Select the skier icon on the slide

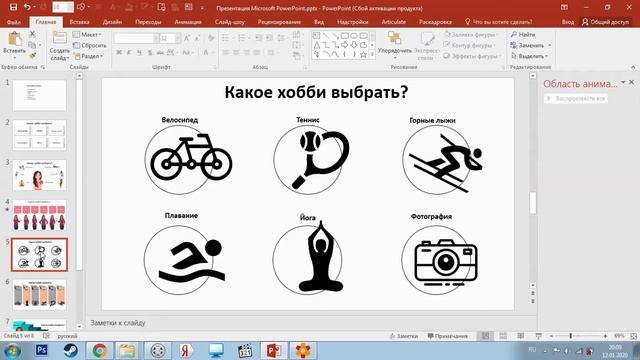(446, 163)
